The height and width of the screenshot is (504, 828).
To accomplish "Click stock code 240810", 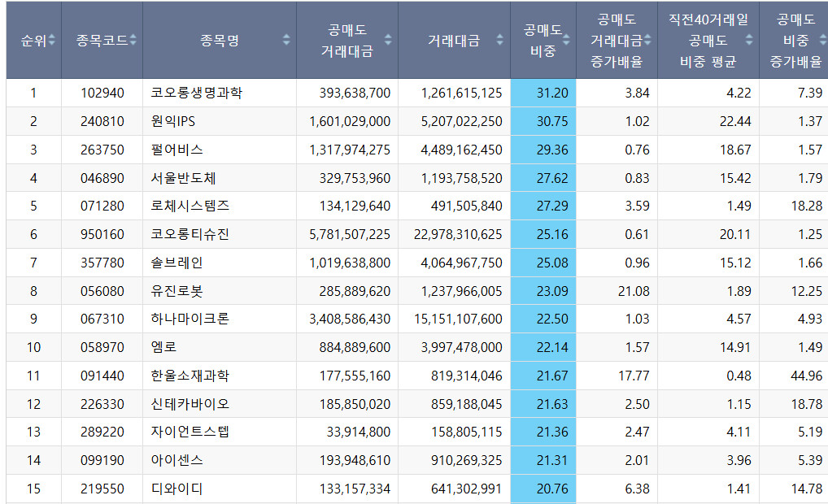I will pyautogui.click(x=102, y=121).
